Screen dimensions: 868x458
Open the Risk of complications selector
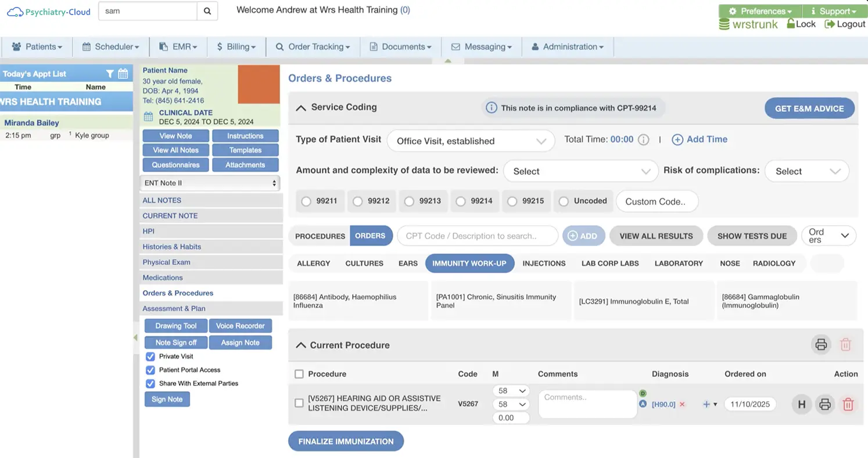[x=806, y=171]
